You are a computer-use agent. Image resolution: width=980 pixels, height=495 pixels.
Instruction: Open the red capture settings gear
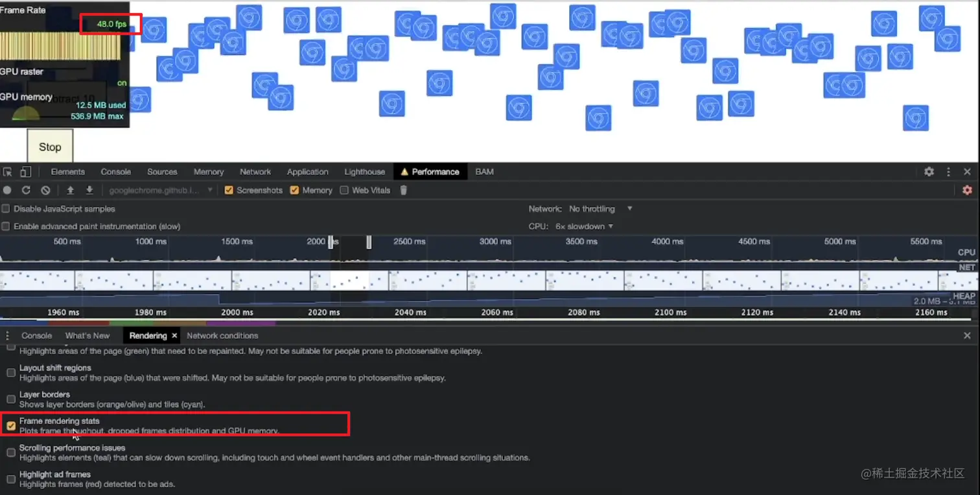point(967,190)
